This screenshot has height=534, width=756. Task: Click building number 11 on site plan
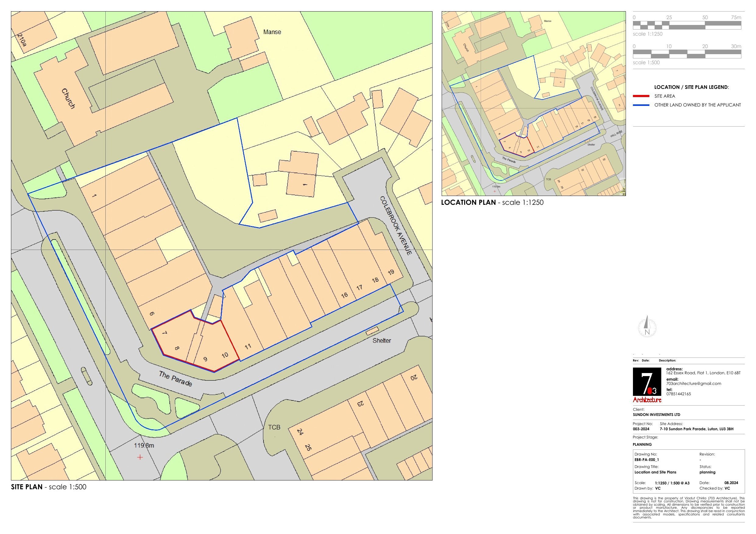tap(248, 347)
